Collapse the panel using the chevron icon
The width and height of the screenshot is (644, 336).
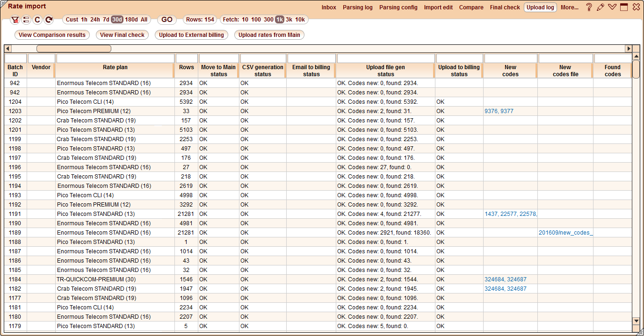click(x=612, y=7)
